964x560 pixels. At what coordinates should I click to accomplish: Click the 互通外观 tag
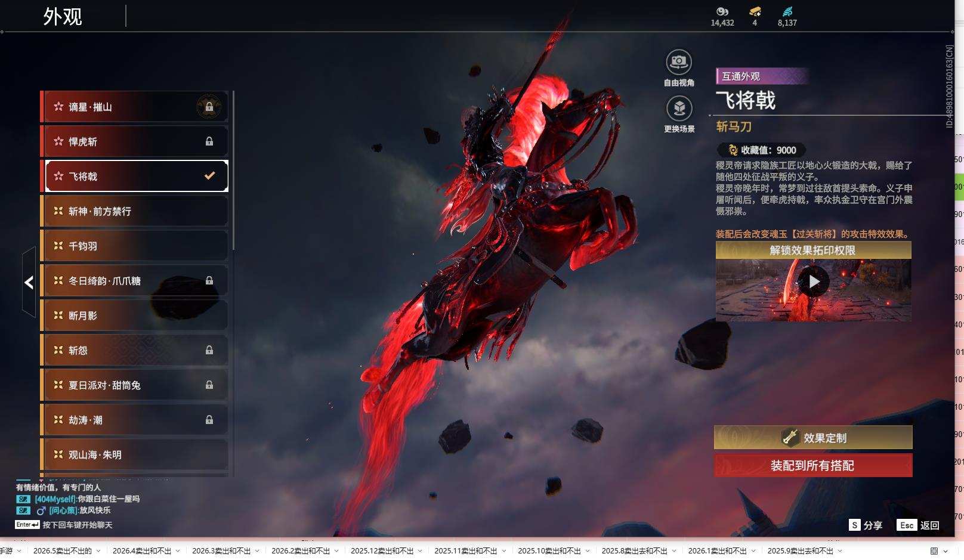tap(762, 76)
